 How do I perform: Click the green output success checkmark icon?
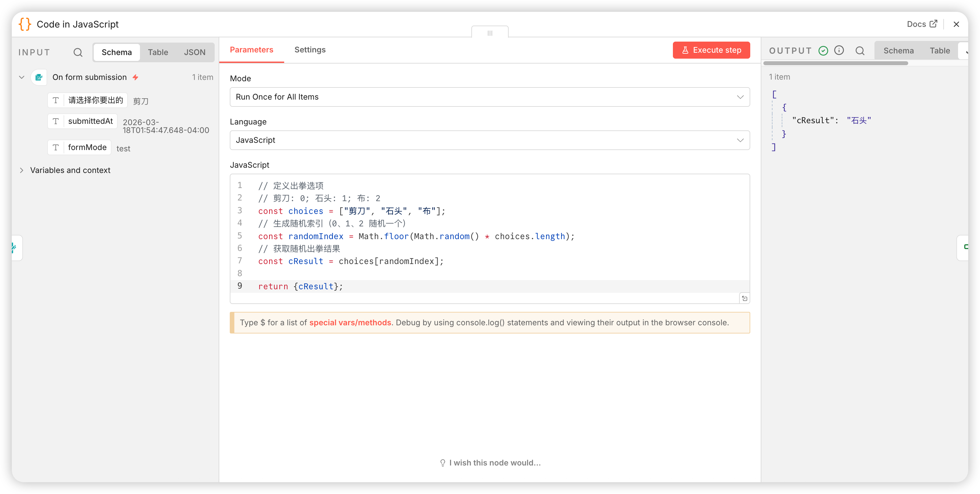click(823, 50)
